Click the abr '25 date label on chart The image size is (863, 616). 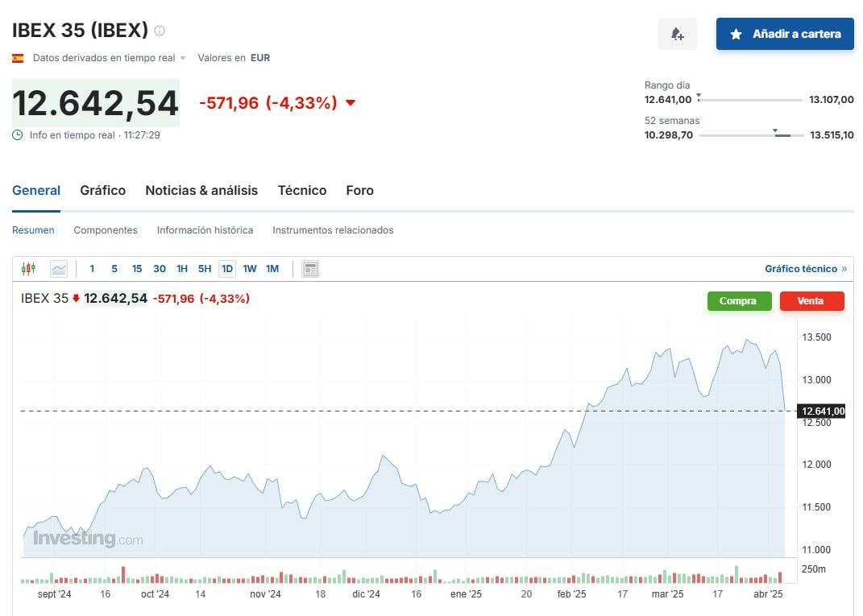[x=768, y=594]
